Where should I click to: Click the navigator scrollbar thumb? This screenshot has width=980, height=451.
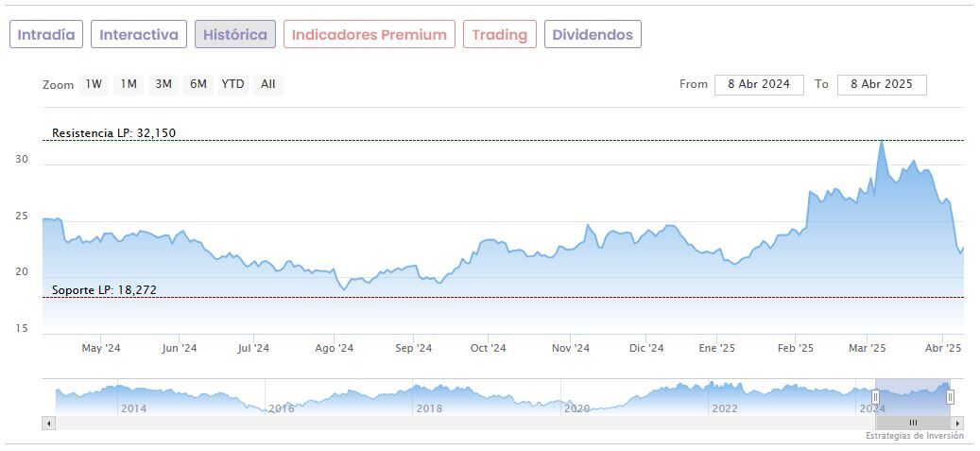(913, 423)
